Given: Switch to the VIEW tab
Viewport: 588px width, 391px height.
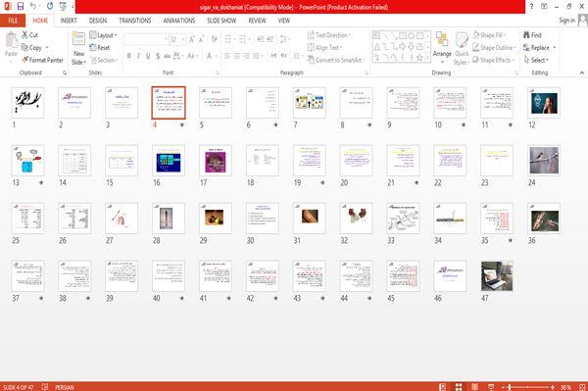Looking at the screenshot, I should (x=284, y=21).
